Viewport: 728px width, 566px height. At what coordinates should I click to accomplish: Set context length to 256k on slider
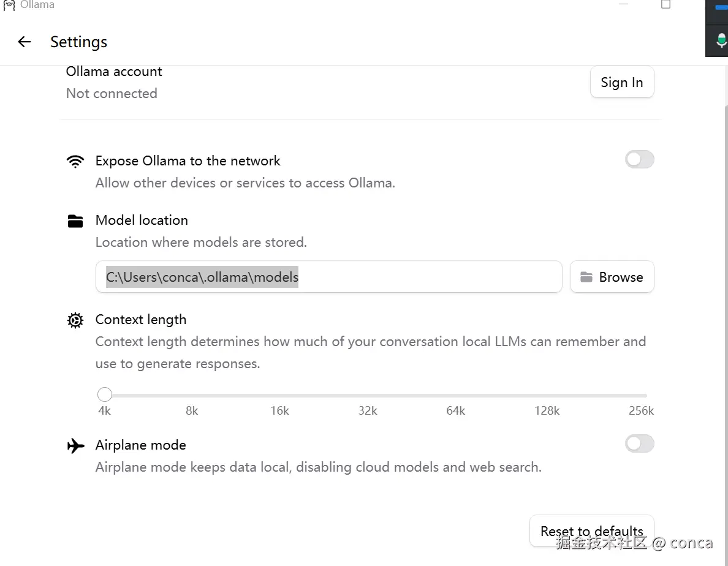643,396
